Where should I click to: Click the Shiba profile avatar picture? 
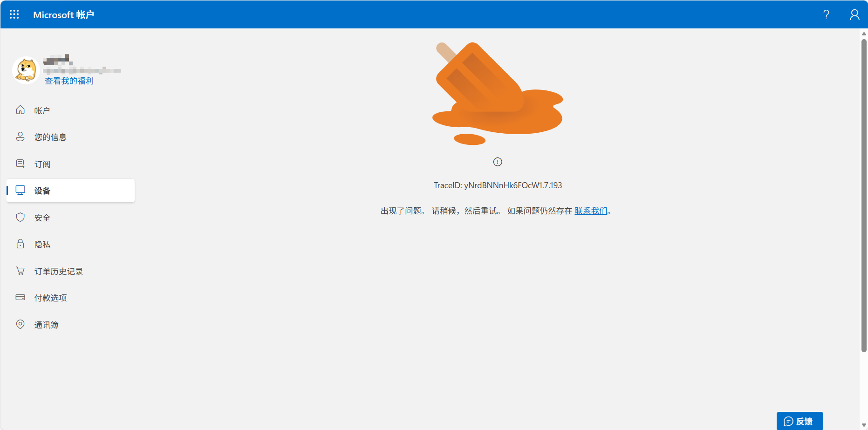(26, 70)
